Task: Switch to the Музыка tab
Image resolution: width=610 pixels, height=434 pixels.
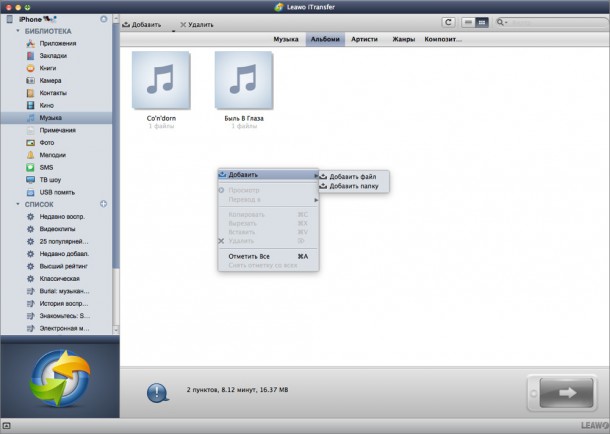Action: pyautogui.click(x=286, y=39)
